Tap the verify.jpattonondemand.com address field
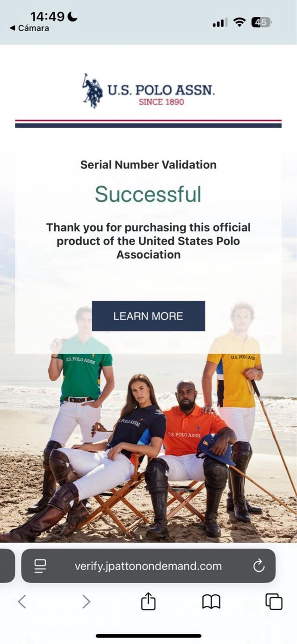This screenshot has height=644, width=297. pos(148,566)
